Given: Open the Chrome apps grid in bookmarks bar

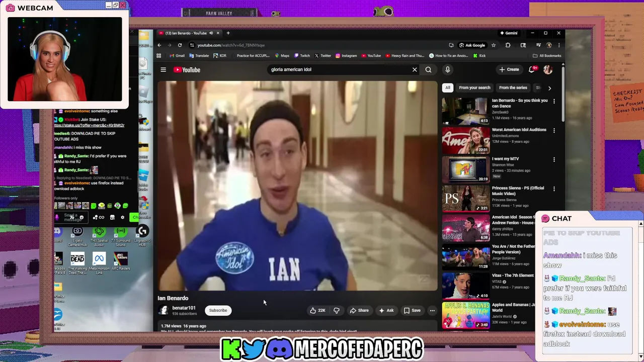Looking at the screenshot, I should pos(159,56).
